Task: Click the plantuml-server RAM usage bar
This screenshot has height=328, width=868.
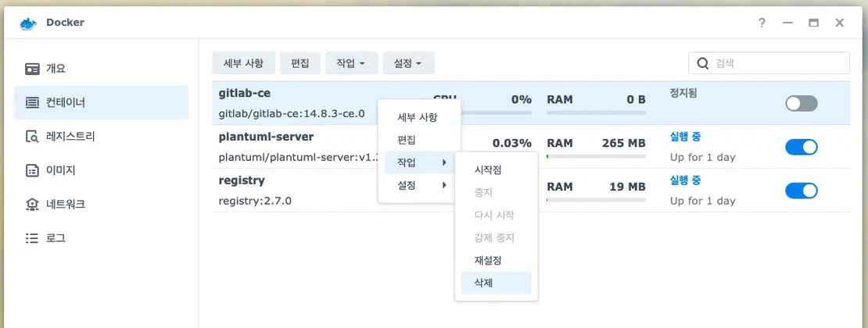Action: (596, 156)
